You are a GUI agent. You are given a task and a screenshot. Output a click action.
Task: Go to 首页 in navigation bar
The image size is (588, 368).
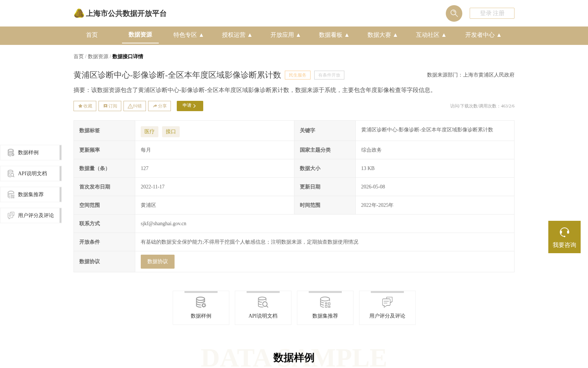click(x=92, y=35)
